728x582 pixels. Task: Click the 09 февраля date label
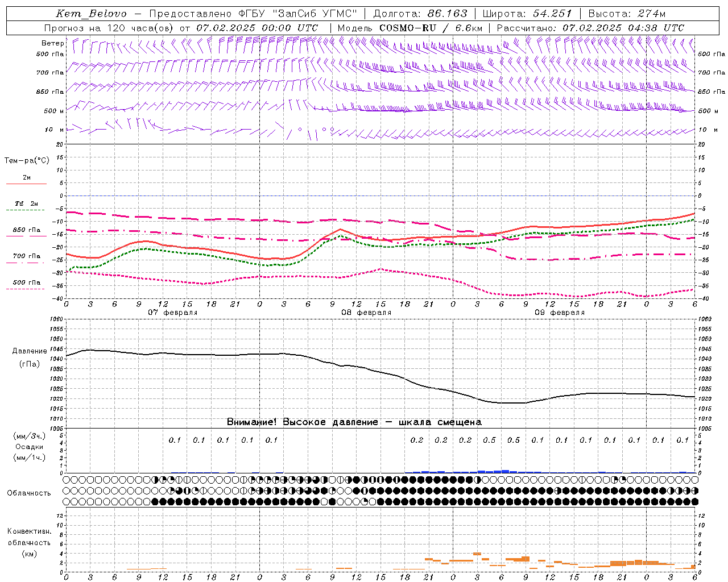pyautogui.click(x=560, y=313)
